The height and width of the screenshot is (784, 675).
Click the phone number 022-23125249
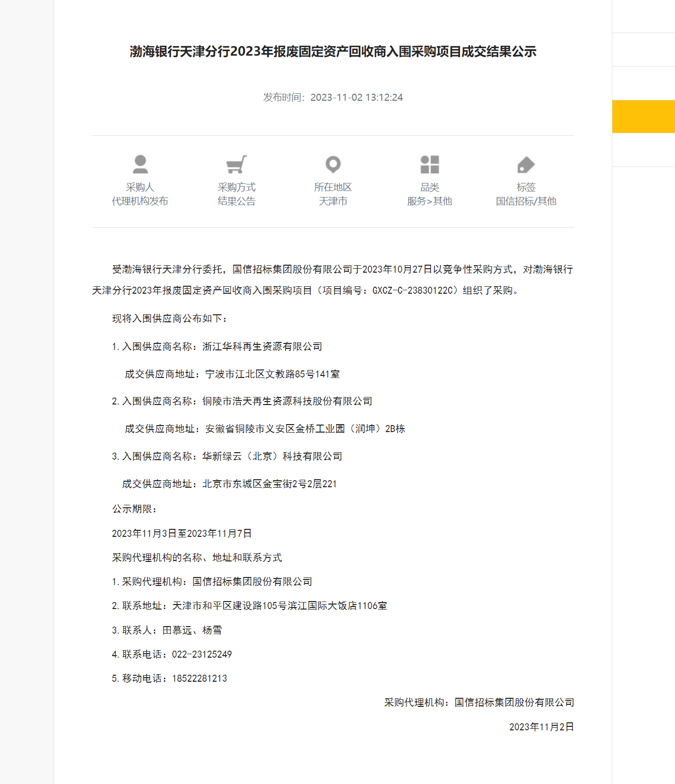(202, 654)
